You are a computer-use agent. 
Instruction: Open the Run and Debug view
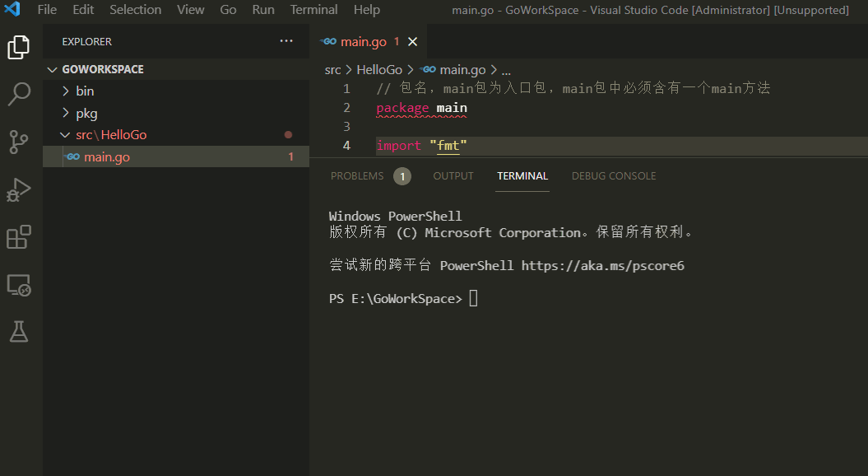click(x=19, y=189)
